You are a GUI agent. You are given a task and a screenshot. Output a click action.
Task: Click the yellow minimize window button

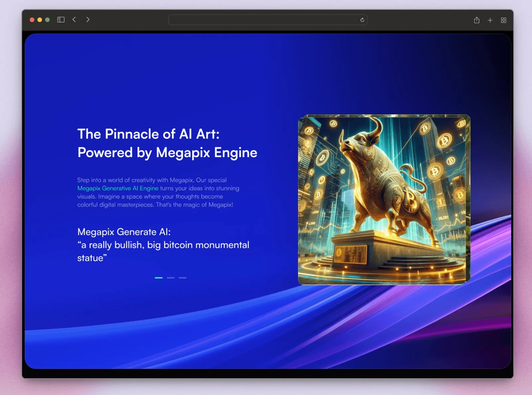point(40,20)
